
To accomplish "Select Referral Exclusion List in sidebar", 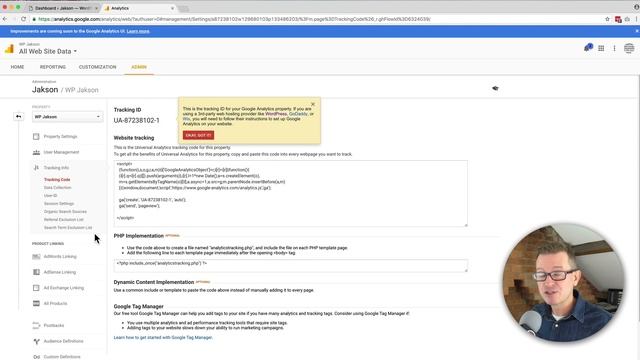I will pos(64,220).
